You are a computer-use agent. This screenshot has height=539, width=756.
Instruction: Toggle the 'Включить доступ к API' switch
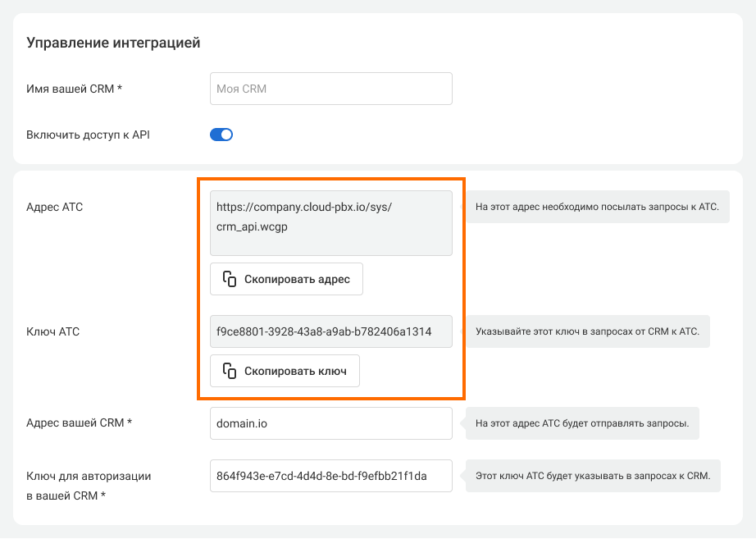[221, 135]
